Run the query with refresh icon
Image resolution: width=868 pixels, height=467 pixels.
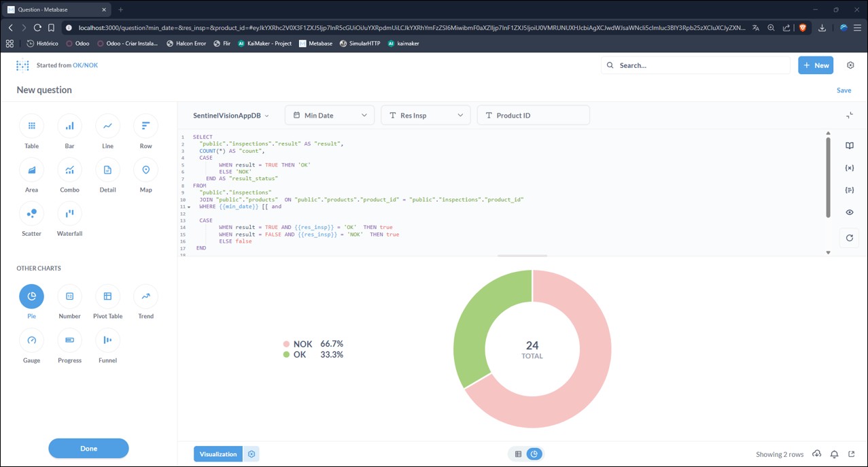pos(850,238)
